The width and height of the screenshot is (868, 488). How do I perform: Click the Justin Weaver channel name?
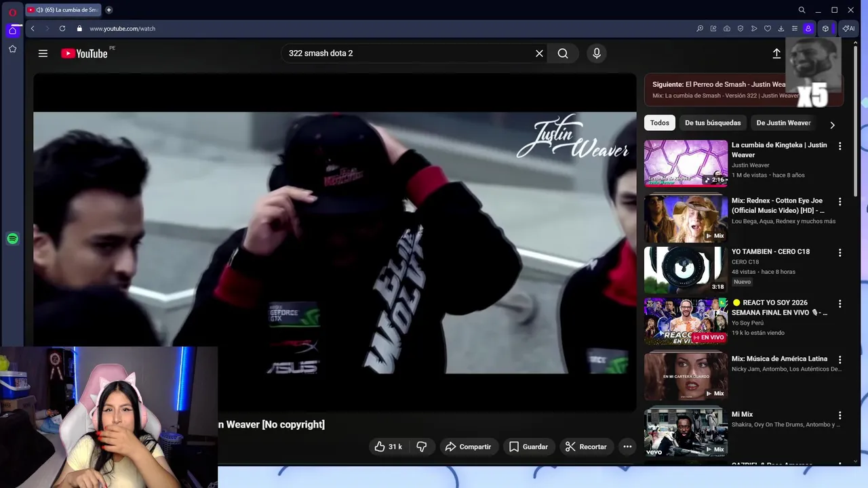point(750,165)
